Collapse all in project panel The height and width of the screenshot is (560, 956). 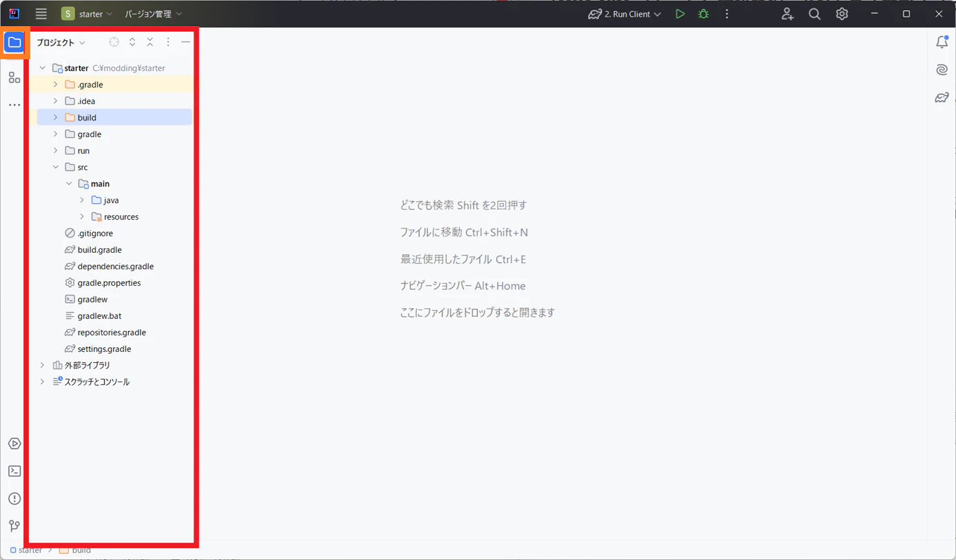pyautogui.click(x=150, y=42)
